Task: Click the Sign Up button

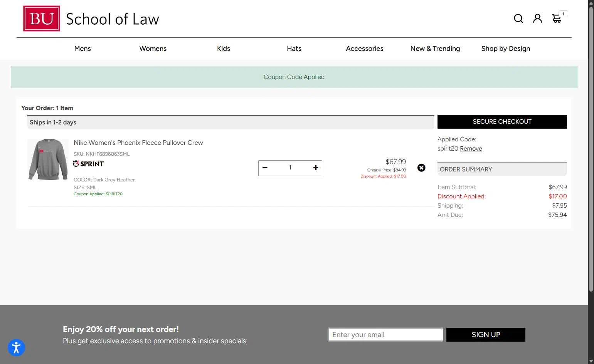Action: point(486,335)
